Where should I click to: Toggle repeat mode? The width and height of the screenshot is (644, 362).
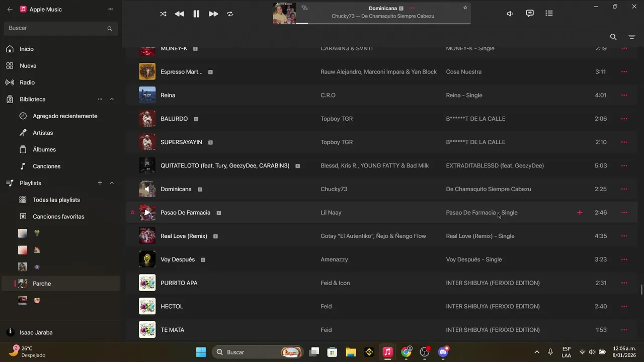click(x=230, y=14)
